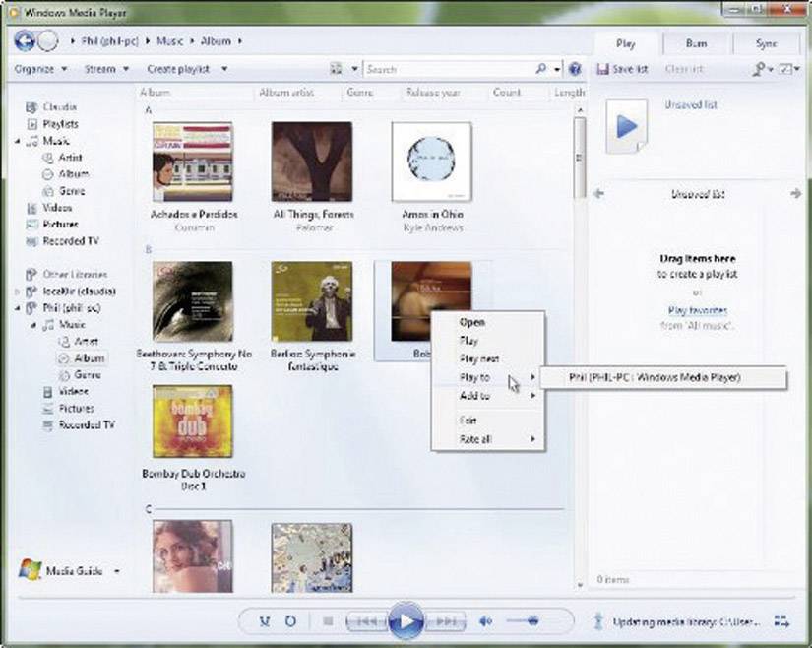Image resolution: width=812 pixels, height=648 pixels.
Task: Switch to the Sync tab
Action: tap(766, 44)
